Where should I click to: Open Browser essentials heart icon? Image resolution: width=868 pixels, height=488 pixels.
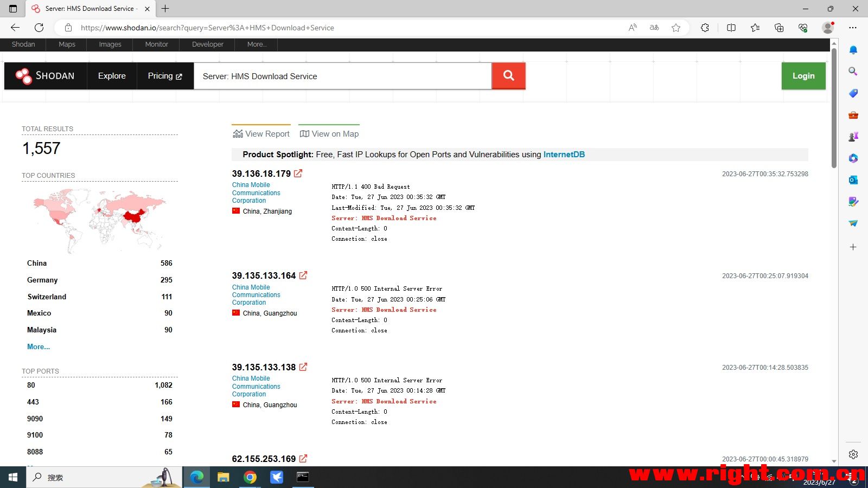coord(803,28)
